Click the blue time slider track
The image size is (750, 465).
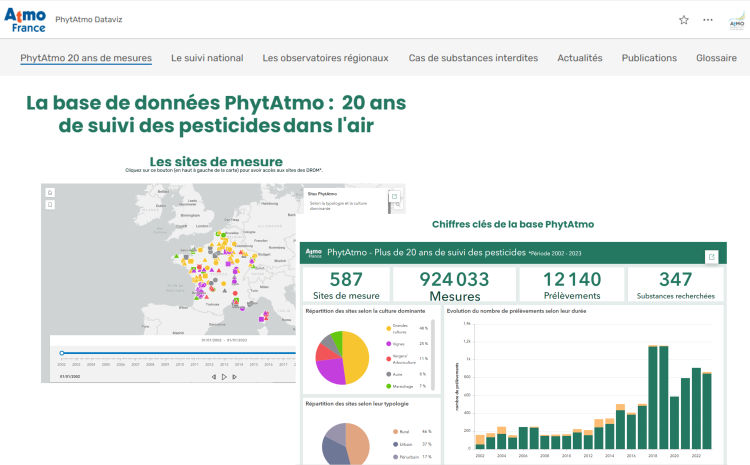point(179,353)
